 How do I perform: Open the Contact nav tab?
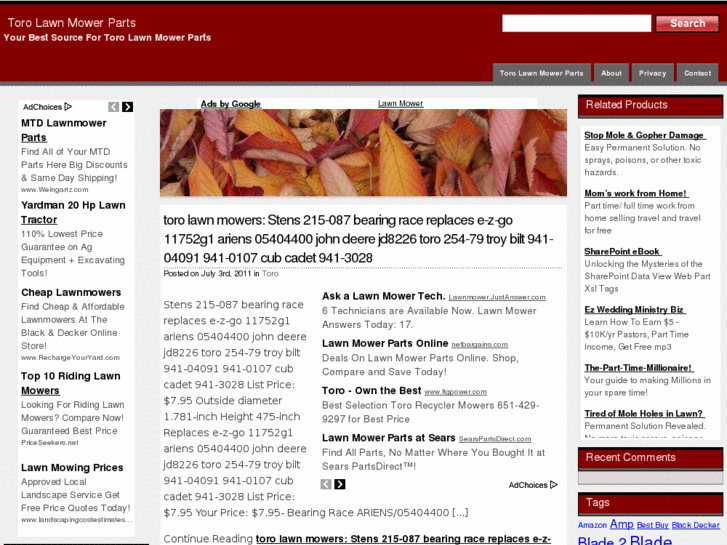(x=697, y=73)
